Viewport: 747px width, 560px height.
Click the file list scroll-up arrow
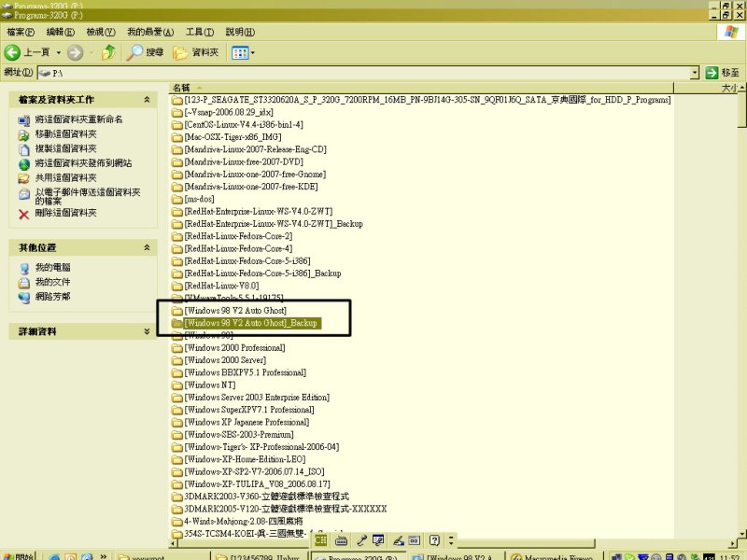point(741,88)
